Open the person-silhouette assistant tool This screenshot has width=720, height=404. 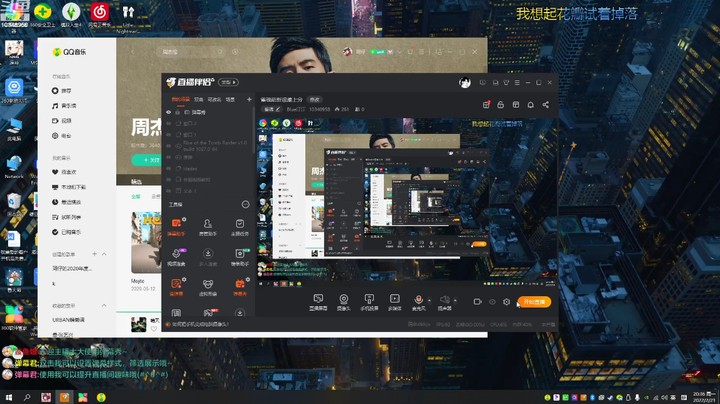click(x=208, y=227)
